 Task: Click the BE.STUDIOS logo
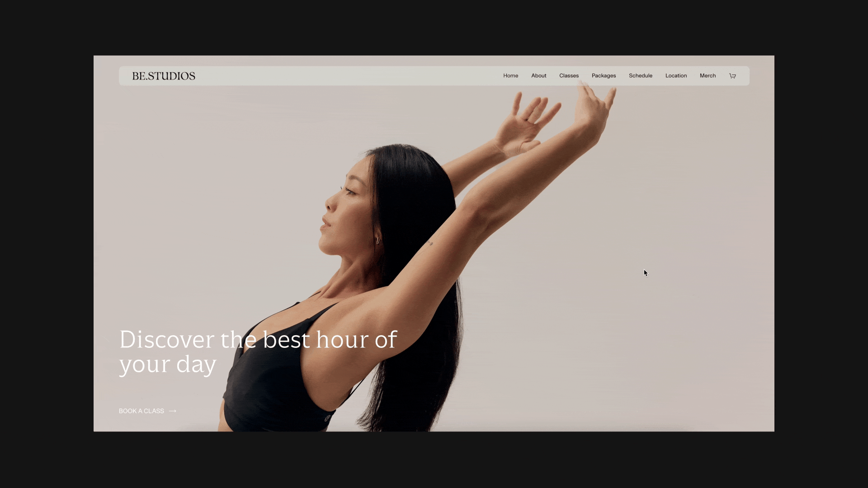coord(164,76)
